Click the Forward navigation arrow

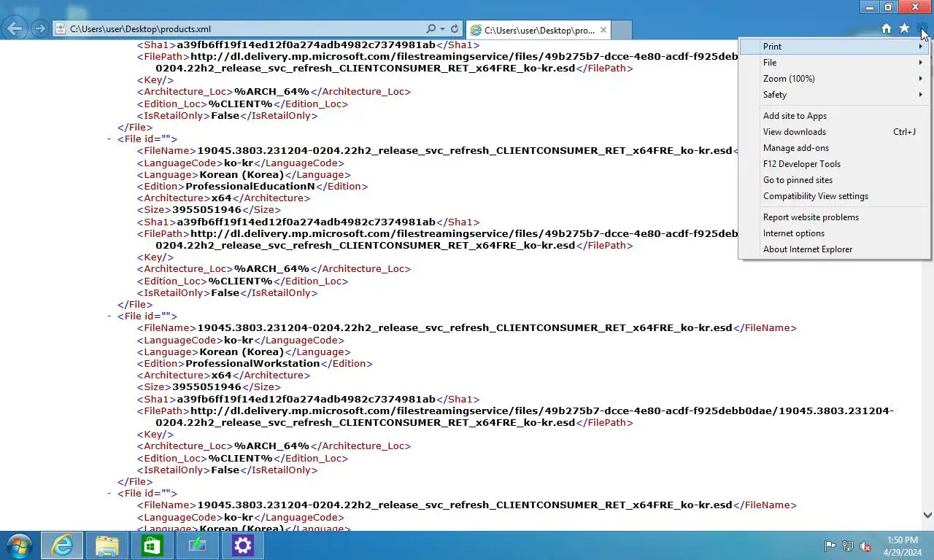[40, 29]
